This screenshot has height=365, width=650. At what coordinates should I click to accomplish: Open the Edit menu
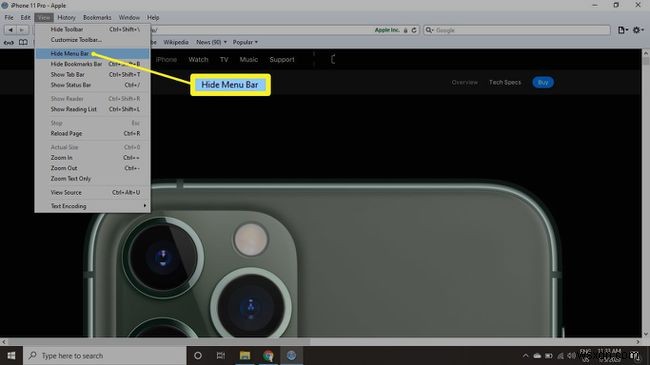(25, 17)
